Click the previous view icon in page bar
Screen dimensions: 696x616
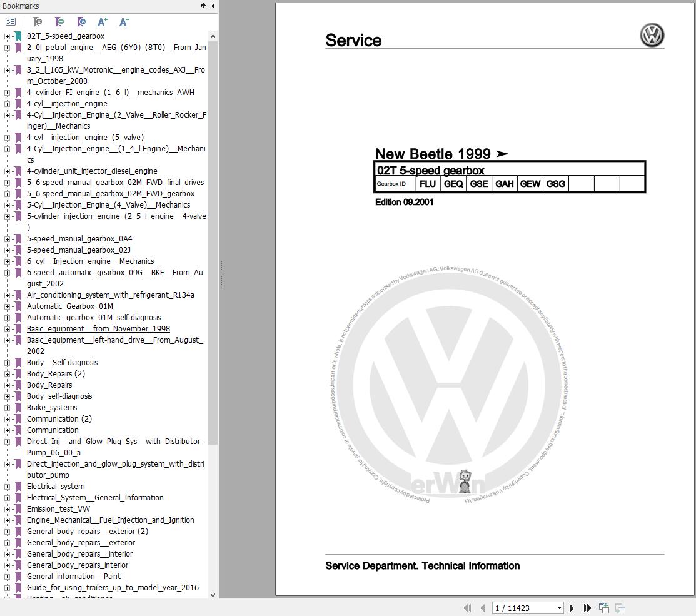(604, 608)
